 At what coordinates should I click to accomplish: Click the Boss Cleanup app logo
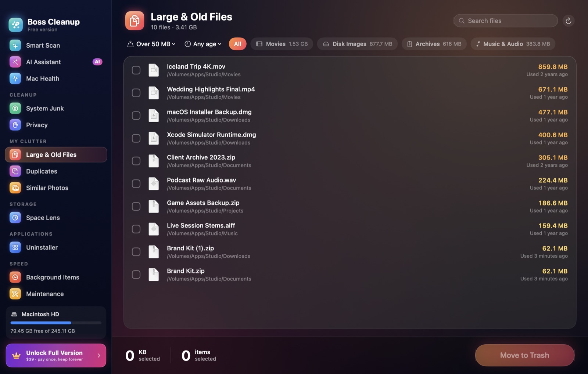coord(16,25)
